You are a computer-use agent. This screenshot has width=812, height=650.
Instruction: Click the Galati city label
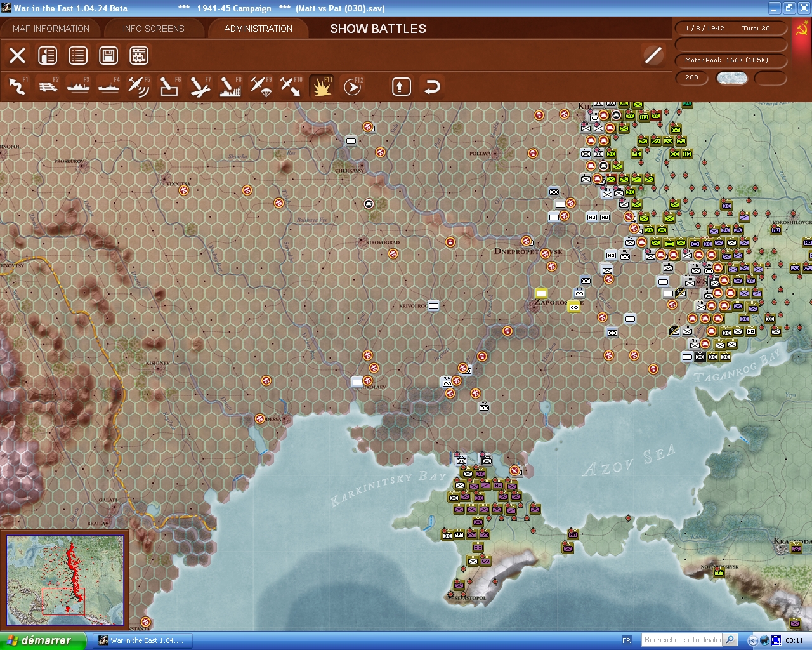tap(108, 500)
